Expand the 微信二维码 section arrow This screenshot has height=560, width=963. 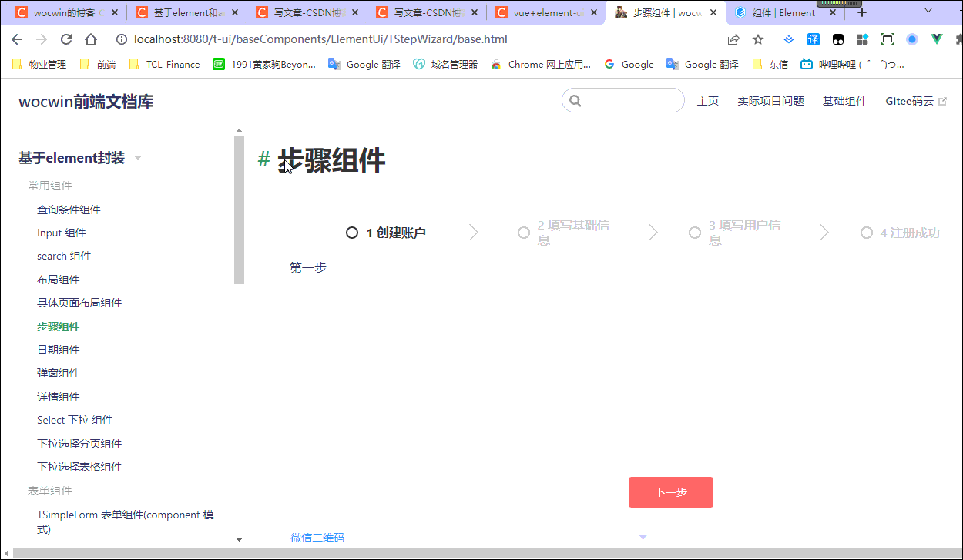coord(643,537)
